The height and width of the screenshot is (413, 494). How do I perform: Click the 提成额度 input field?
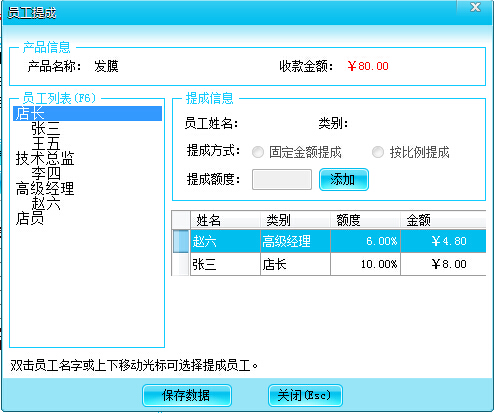pos(282,179)
